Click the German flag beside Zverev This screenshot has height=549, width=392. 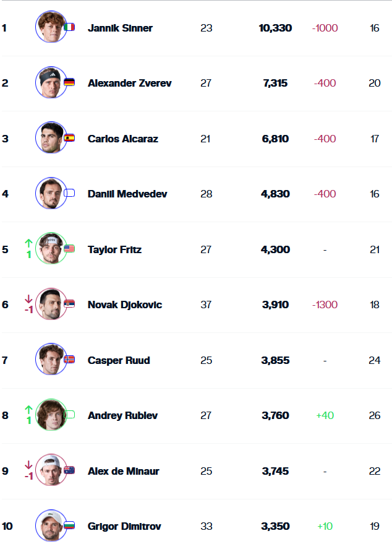(69, 82)
